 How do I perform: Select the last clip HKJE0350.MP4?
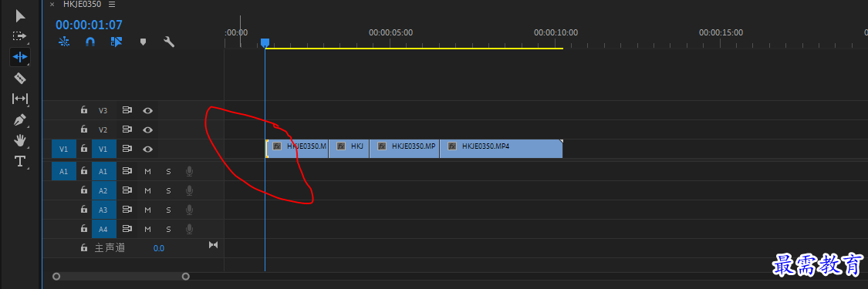click(x=502, y=149)
